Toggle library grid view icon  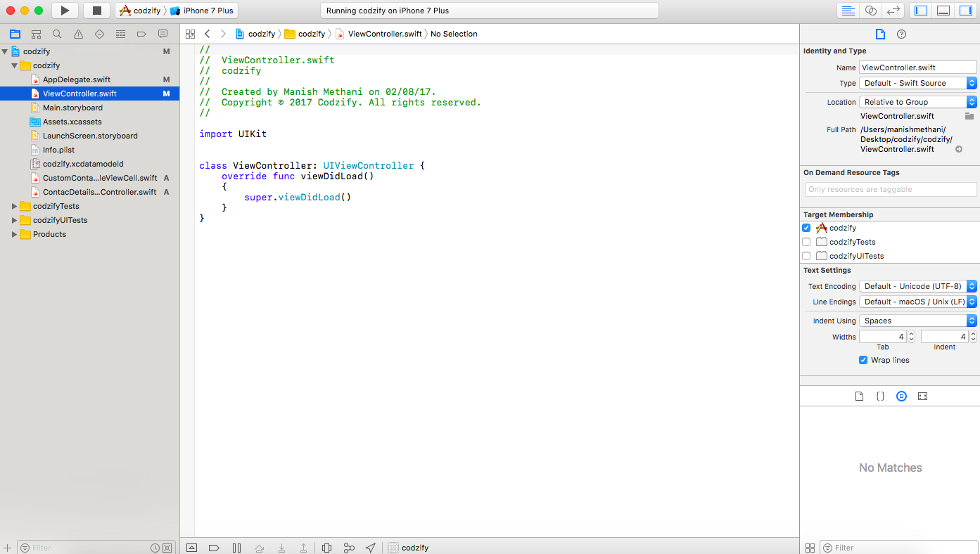tap(810, 548)
